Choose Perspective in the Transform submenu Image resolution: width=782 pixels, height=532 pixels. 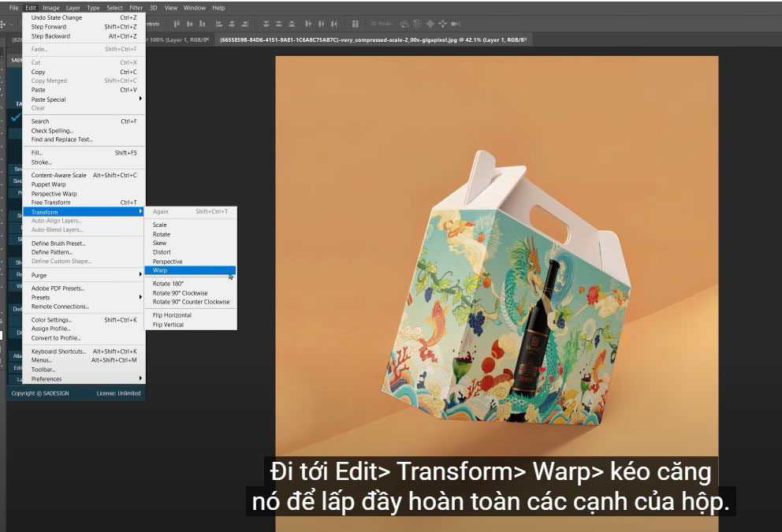click(190, 261)
